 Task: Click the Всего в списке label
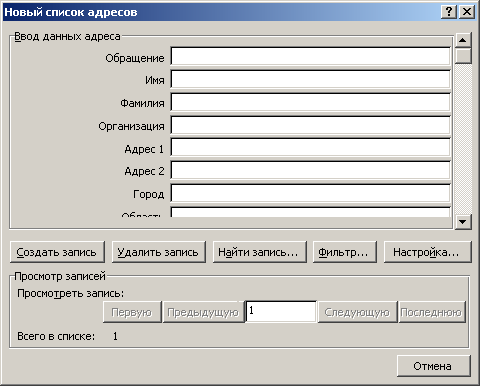(x=56, y=336)
